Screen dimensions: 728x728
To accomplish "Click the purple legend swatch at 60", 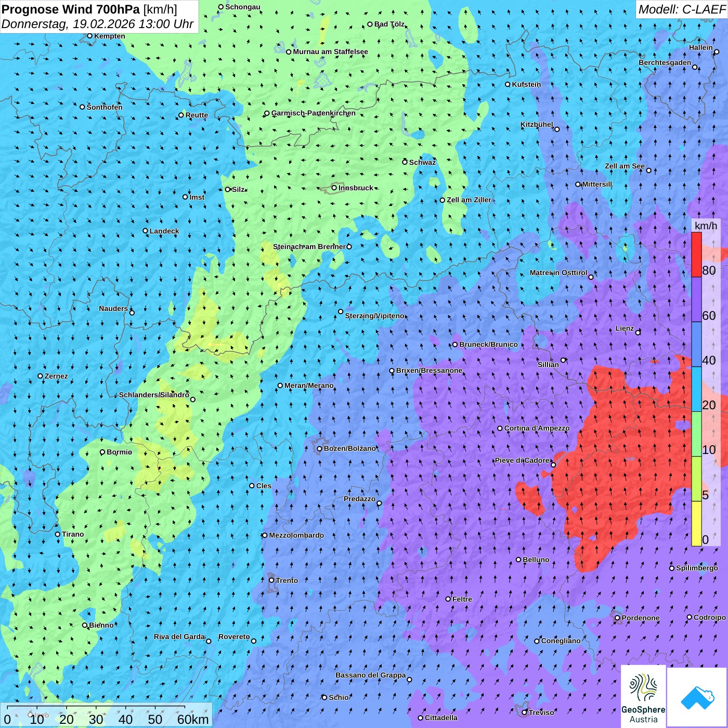I will pyautogui.click(x=696, y=300).
